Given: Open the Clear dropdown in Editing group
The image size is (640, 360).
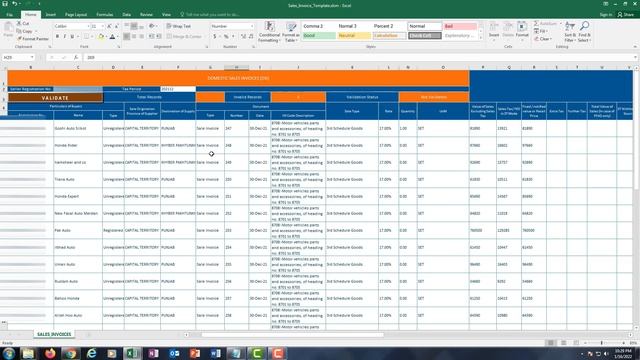Looking at the screenshot, I should [x=543, y=39].
